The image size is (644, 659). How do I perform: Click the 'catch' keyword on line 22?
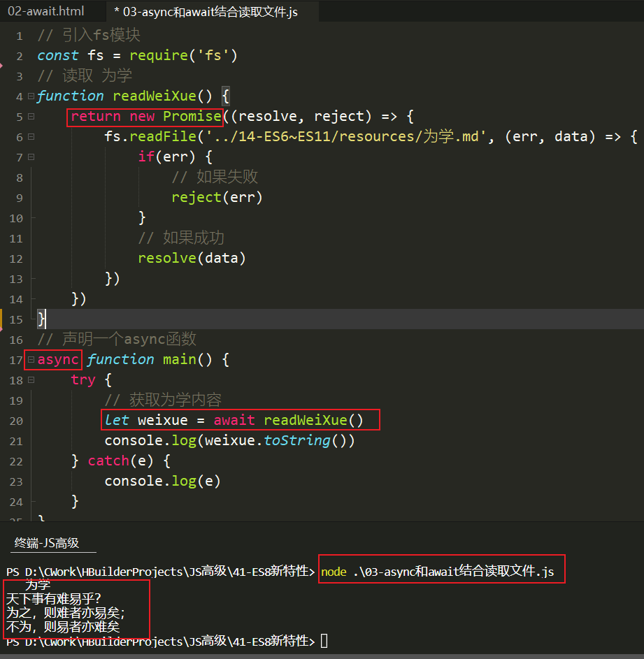(108, 461)
